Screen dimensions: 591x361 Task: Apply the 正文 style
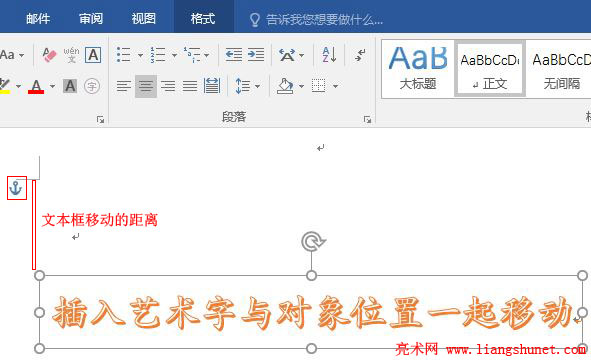[x=490, y=69]
